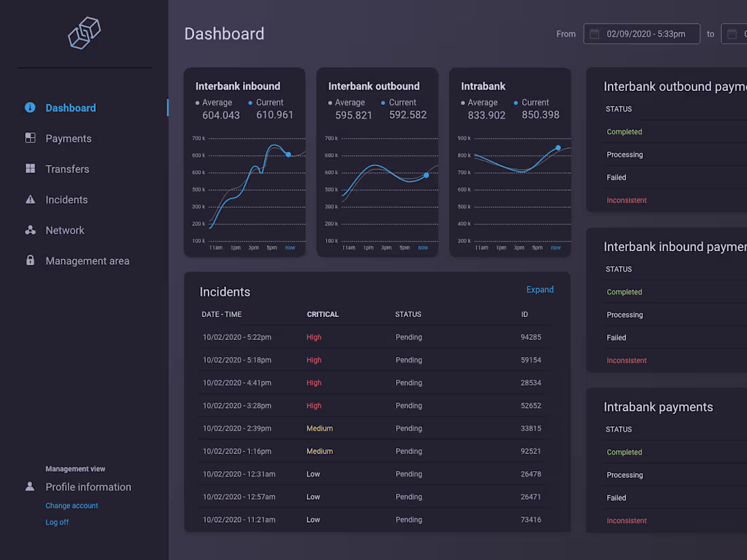Click Processing under Interbank outbound payments
The image size is (747, 560).
point(625,155)
